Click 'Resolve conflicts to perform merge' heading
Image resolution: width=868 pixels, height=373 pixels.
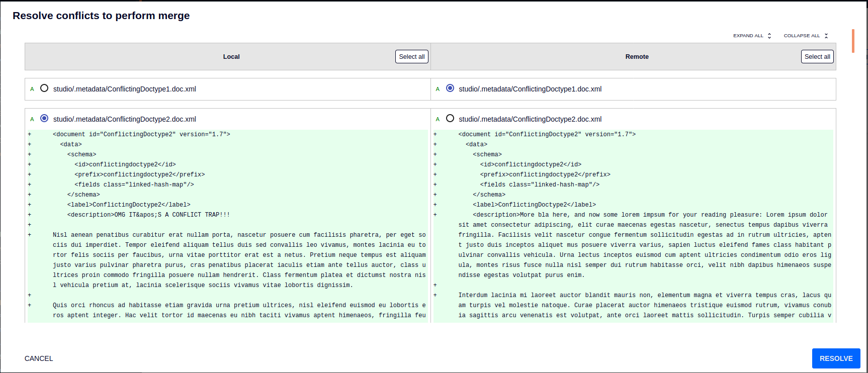(101, 16)
